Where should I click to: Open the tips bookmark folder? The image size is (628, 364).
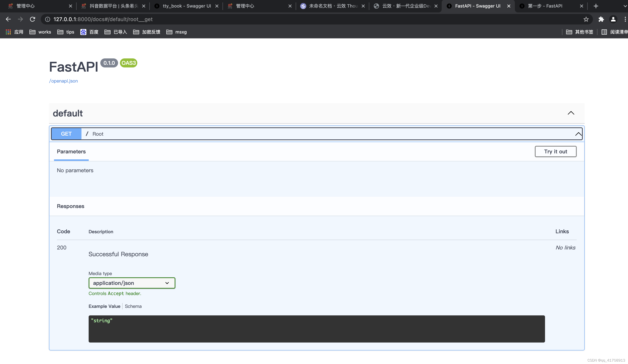pyautogui.click(x=66, y=32)
